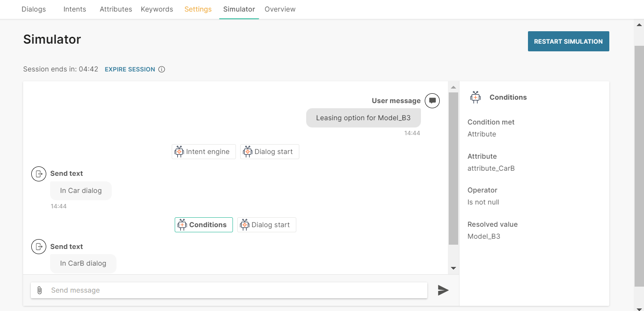Switch to the Dialogs tab

pos(33,9)
